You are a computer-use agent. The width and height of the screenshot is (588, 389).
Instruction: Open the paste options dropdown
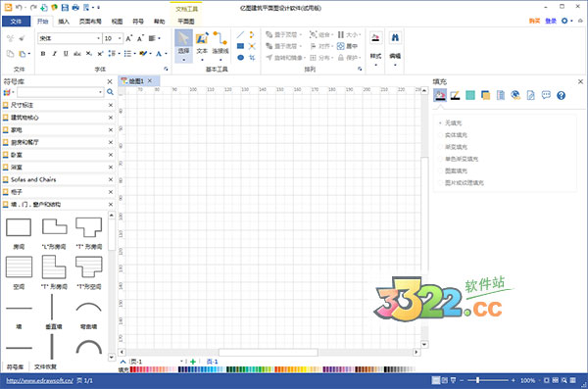click(x=28, y=54)
